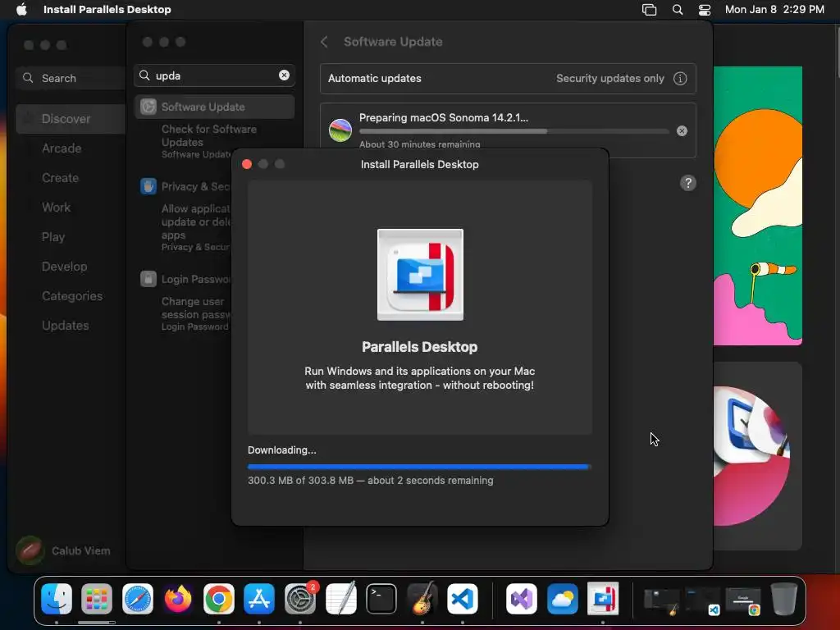Open Parallels Desktop installer in Dock
840x630 pixels.
coord(603,598)
